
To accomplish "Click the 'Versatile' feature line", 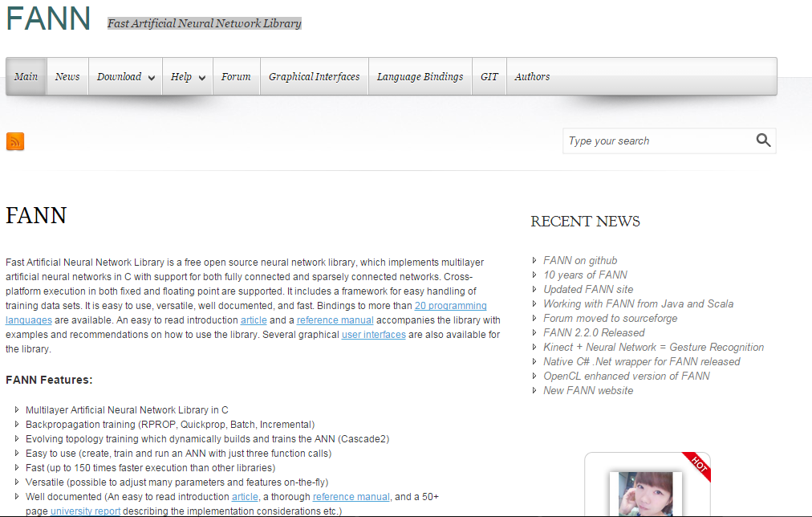I will click(177, 482).
